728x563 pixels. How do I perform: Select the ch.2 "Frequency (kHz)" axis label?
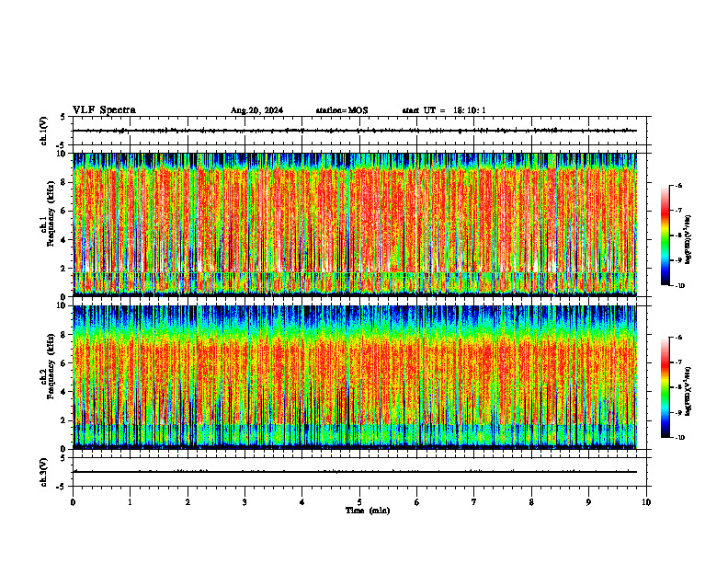pos(51,366)
